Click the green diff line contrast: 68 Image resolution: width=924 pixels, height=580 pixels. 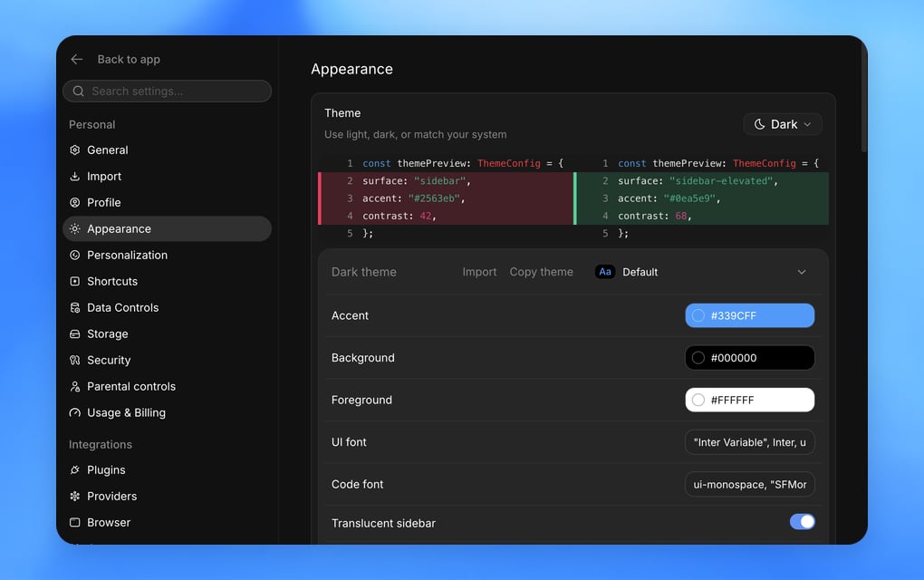click(x=701, y=216)
